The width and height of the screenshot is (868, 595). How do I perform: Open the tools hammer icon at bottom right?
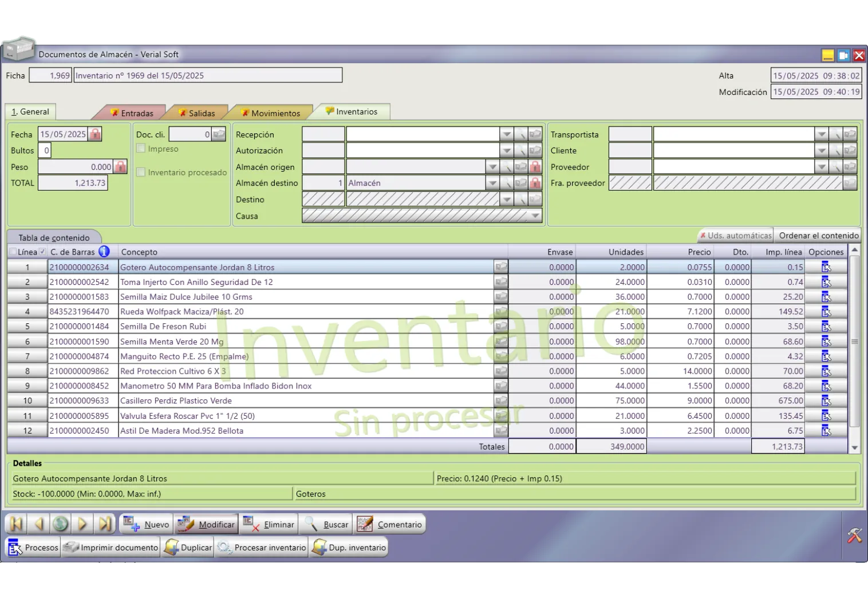(854, 535)
